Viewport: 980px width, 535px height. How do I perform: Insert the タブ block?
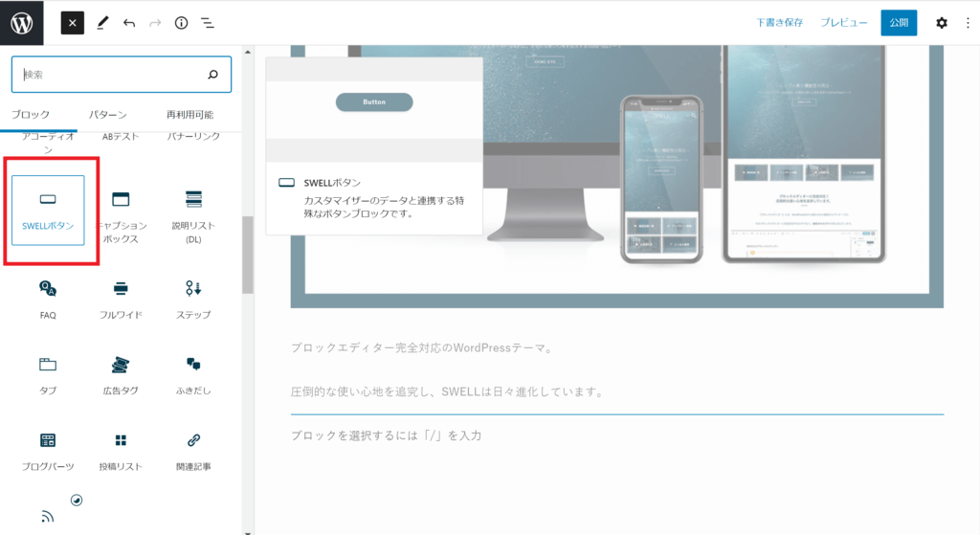click(x=48, y=376)
